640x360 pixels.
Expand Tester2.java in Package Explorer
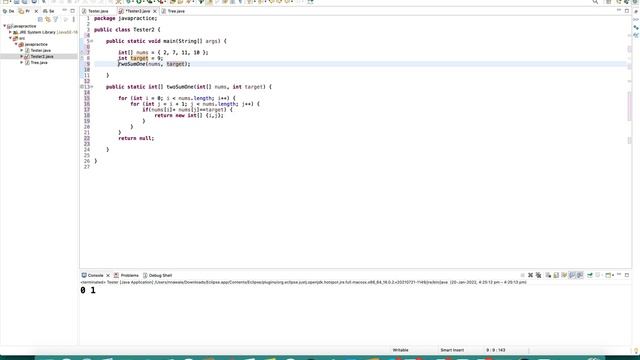pos(22,57)
